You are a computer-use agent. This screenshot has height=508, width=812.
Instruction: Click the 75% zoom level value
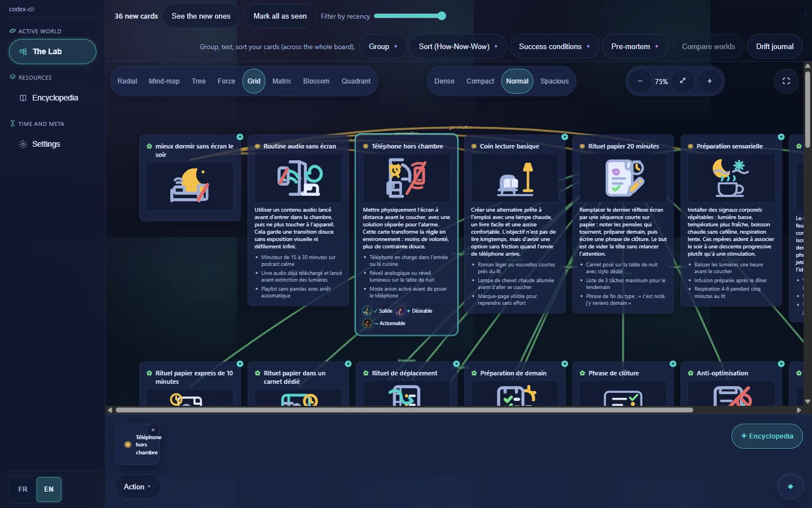coord(661,81)
